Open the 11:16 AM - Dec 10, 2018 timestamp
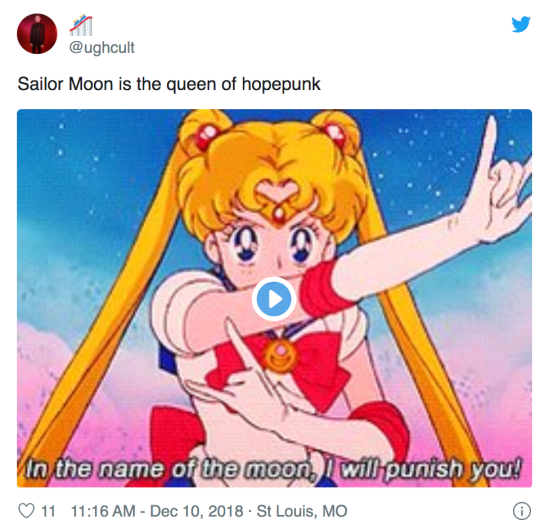The width and height of the screenshot is (549, 529). click(x=157, y=511)
